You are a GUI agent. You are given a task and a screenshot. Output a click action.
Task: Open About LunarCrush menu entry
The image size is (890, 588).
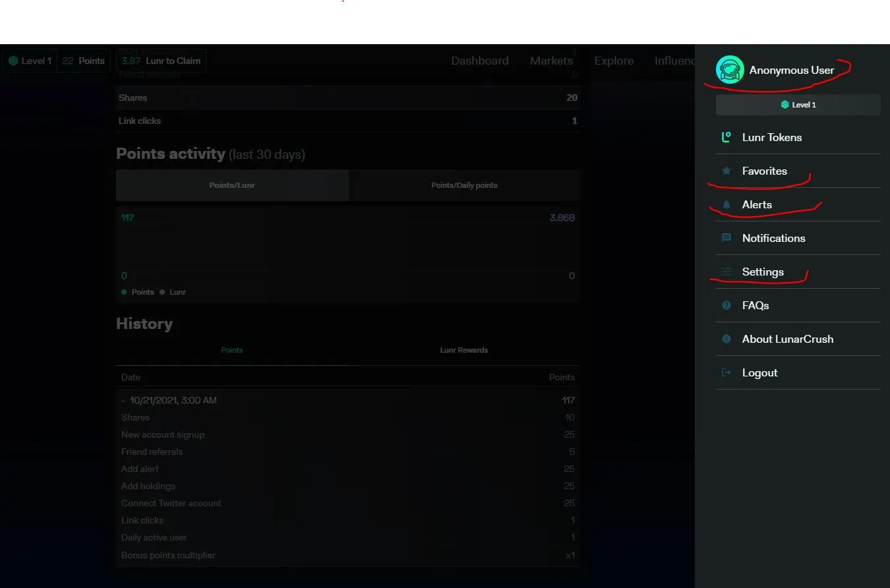click(798, 339)
